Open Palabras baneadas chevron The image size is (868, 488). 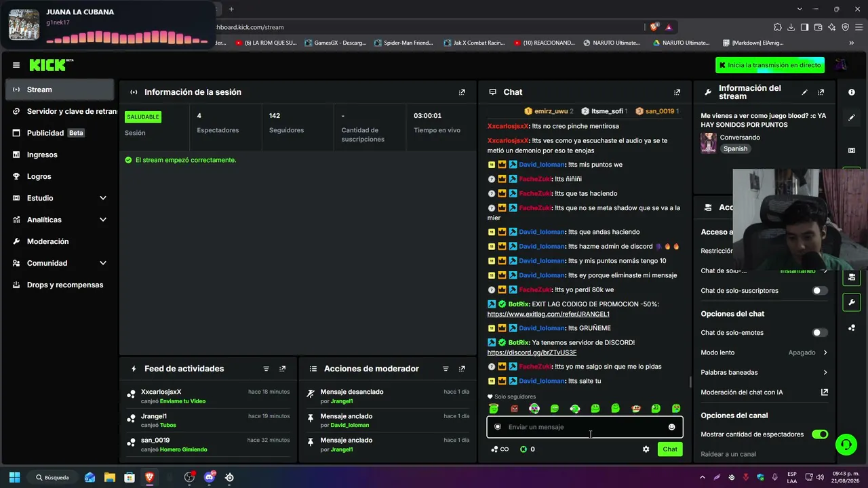click(x=825, y=372)
